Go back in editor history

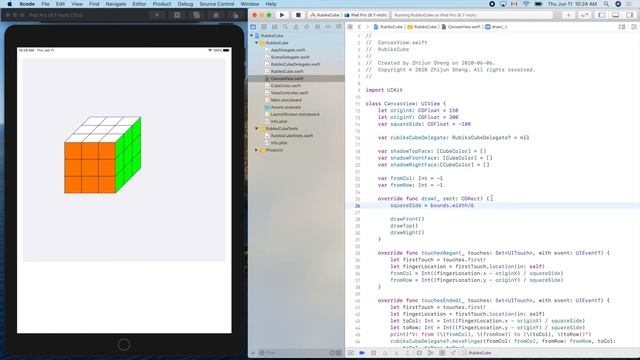click(359, 27)
